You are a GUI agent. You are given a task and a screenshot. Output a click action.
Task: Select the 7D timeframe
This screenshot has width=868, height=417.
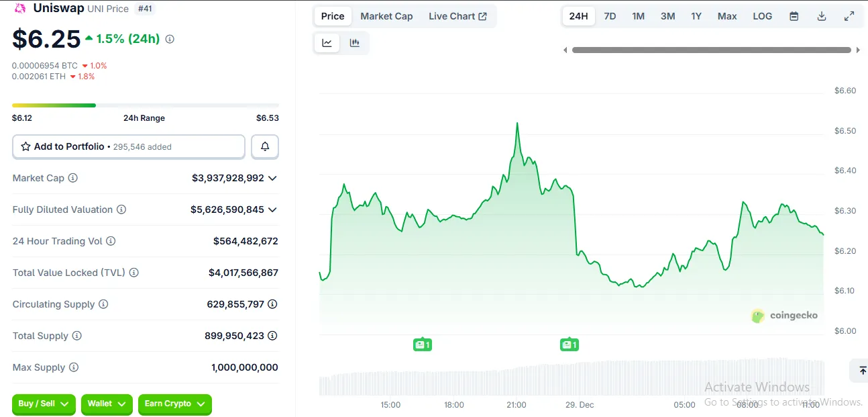click(610, 15)
